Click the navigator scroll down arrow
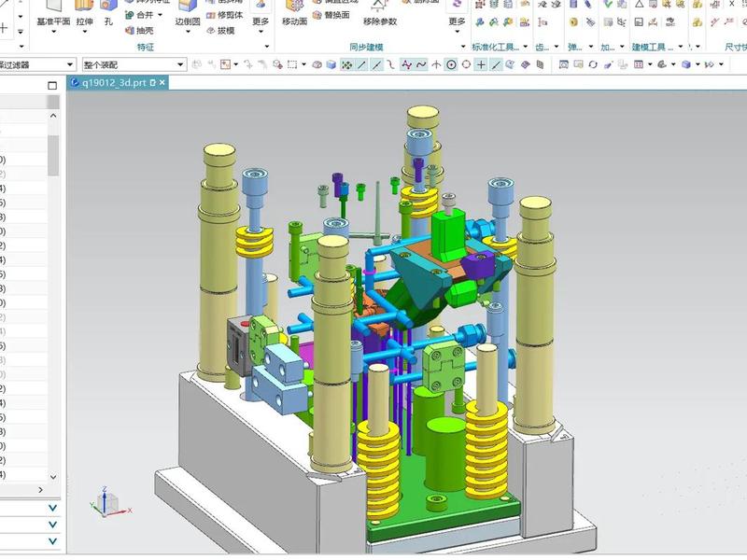Image resolution: width=747 pixels, height=560 pixels. click(53, 477)
